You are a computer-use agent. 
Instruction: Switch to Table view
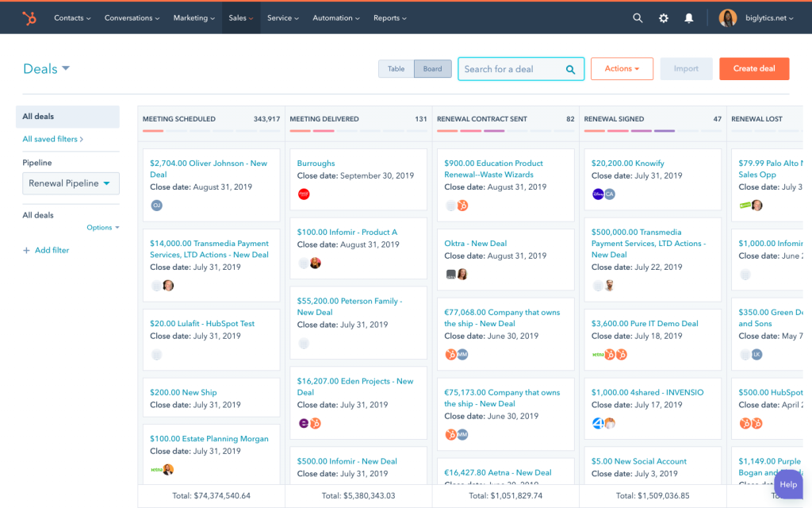tap(396, 69)
